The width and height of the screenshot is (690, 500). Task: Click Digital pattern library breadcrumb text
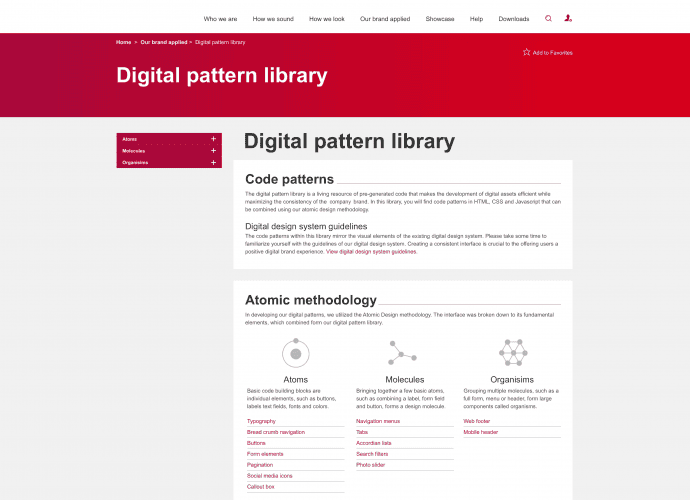(x=220, y=42)
